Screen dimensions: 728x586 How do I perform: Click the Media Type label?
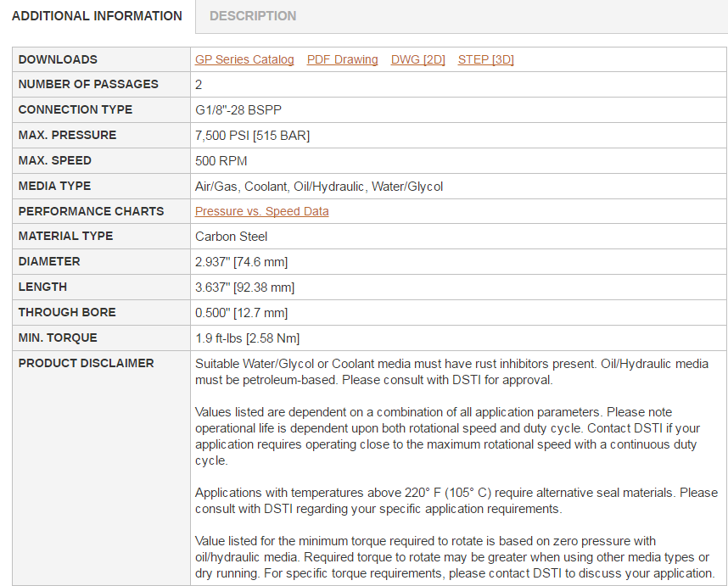(54, 186)
